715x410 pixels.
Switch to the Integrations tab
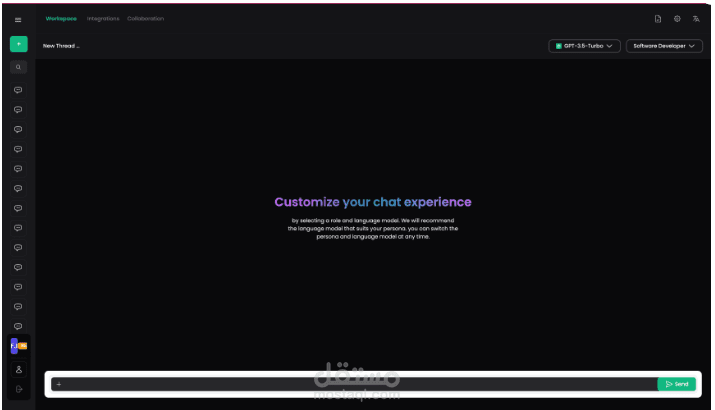[x=103, y=19]
